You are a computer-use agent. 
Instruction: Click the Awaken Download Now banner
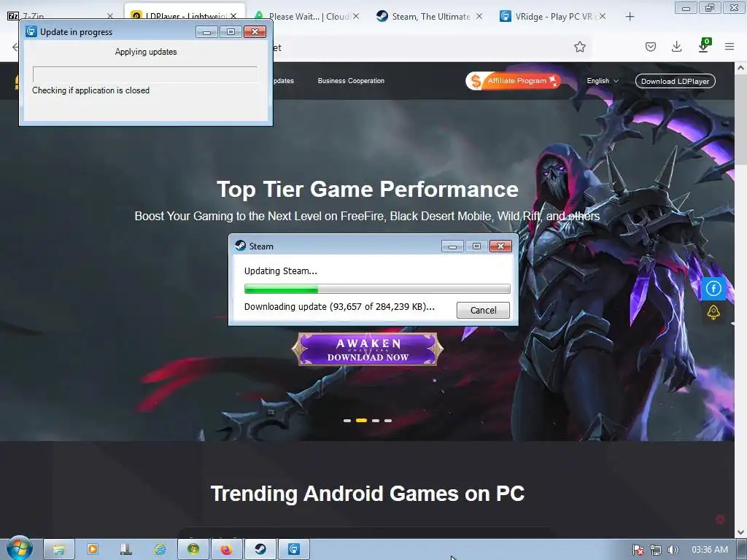click(368, 349)
